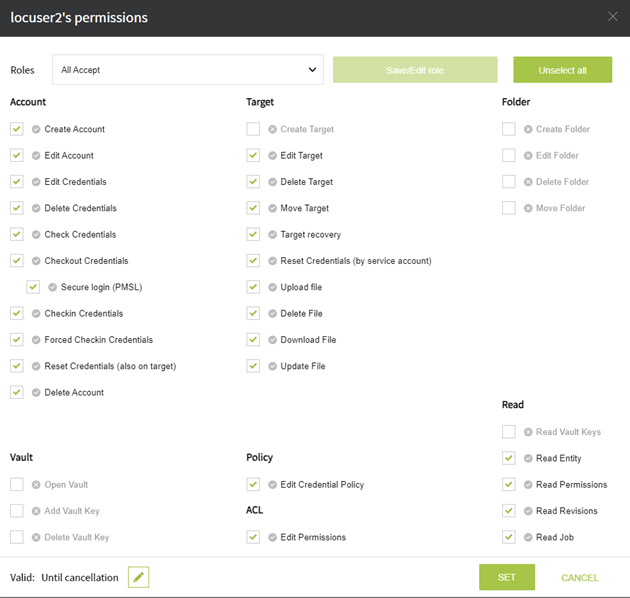Click the Unselect all button
Image resolution: width=630 pixels, height=598 pixels.
[x=562, y=70]
